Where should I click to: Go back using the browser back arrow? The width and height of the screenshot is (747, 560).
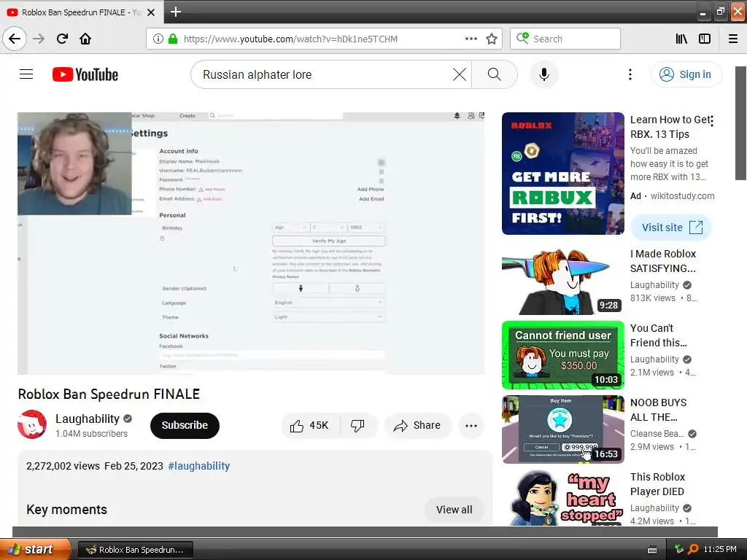pyautogui.click(x=15, y=39)
